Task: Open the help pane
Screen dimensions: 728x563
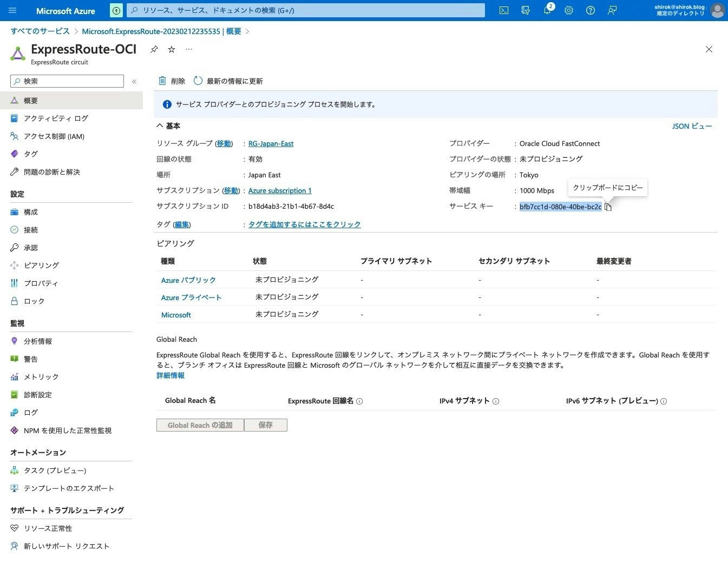Action: [591, 10]
